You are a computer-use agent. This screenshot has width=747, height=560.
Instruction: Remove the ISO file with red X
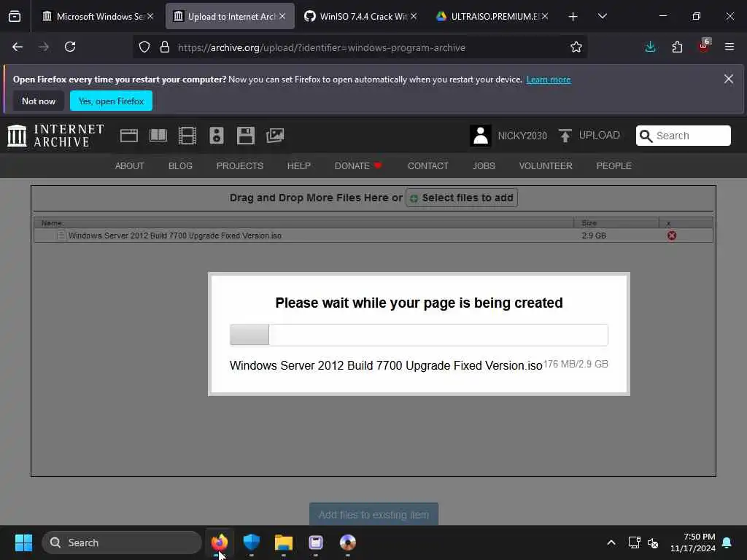672,236
